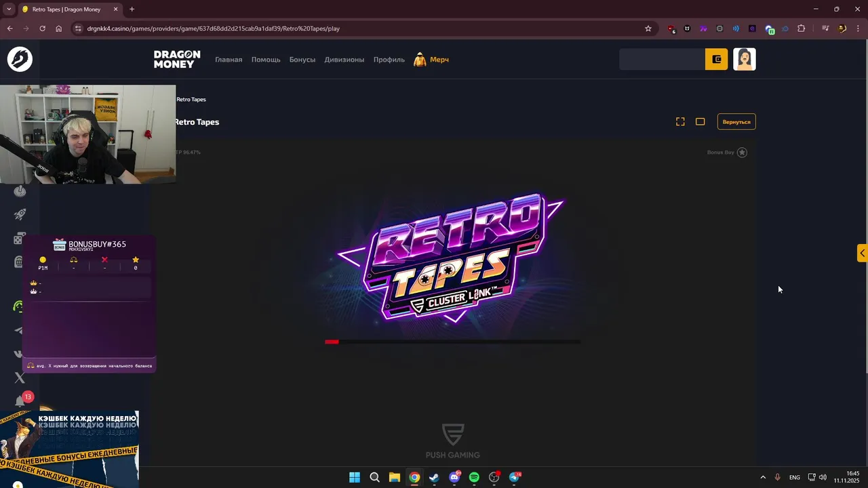
Task: Open Бонусы menu item
Action: [302, 60]
